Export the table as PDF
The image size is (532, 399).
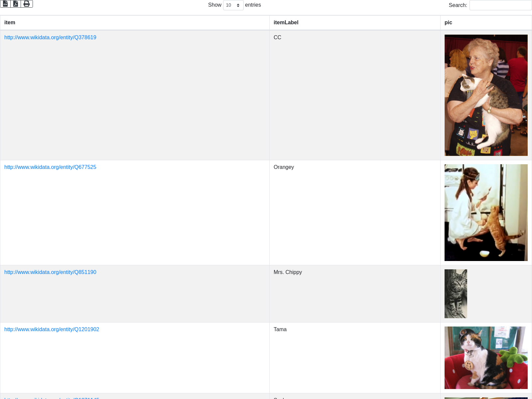[x=16, y=4]
